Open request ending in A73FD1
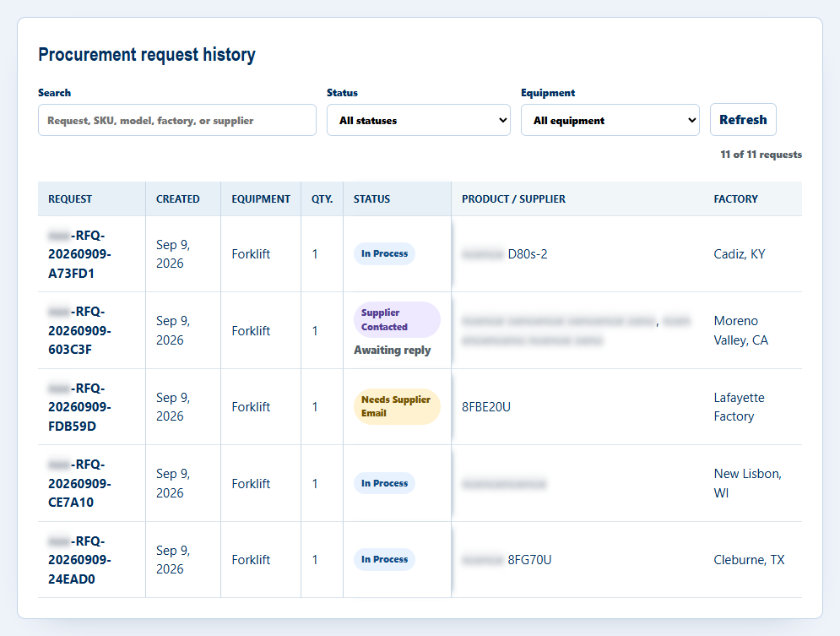This screenshot has width=840, height=636. tap(79, 254)
